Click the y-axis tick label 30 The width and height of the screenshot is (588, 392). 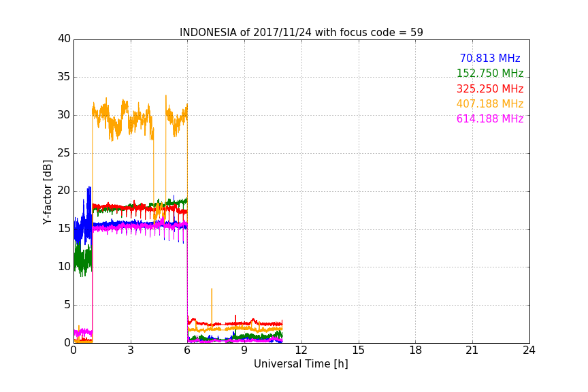tap(64, 115)
